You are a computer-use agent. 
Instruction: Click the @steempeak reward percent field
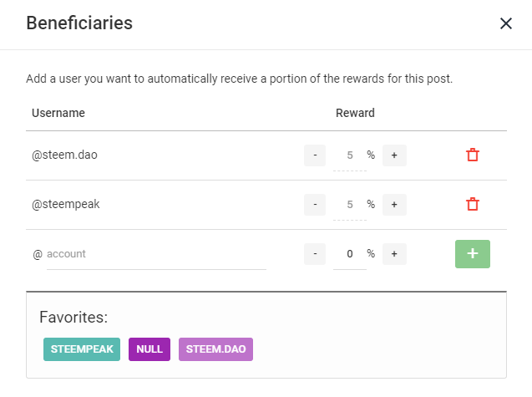point(350,205)
